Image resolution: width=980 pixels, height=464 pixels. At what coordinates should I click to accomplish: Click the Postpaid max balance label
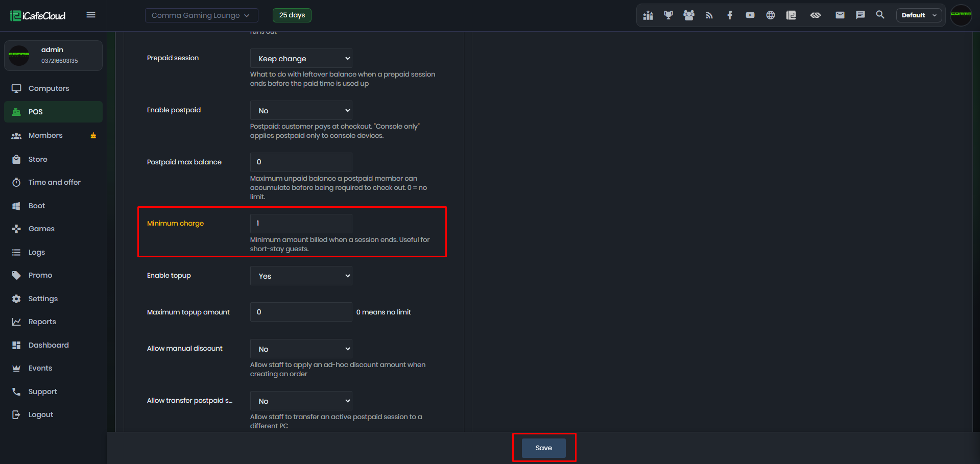click(x=184, y=162)
